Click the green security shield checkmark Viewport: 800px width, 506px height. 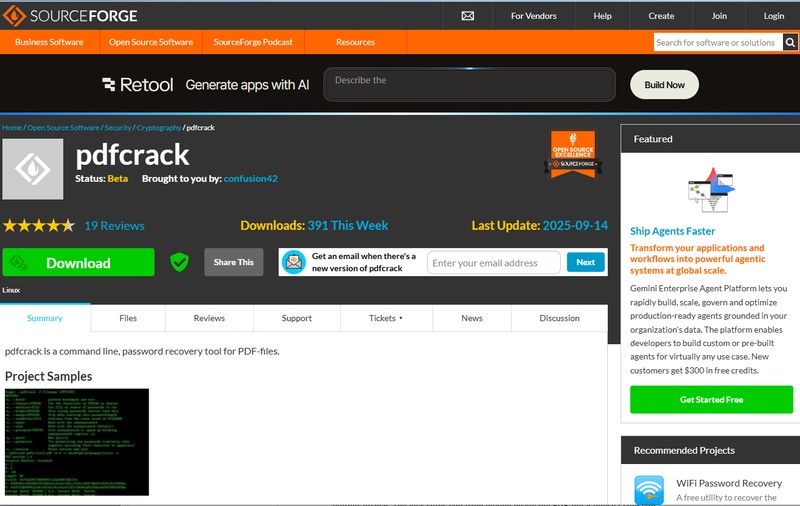pos(179,262)
